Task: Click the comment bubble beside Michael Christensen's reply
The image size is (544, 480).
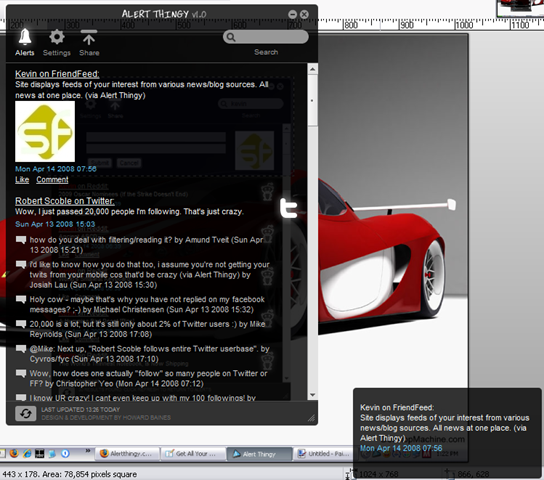Action: coord(21,299)
